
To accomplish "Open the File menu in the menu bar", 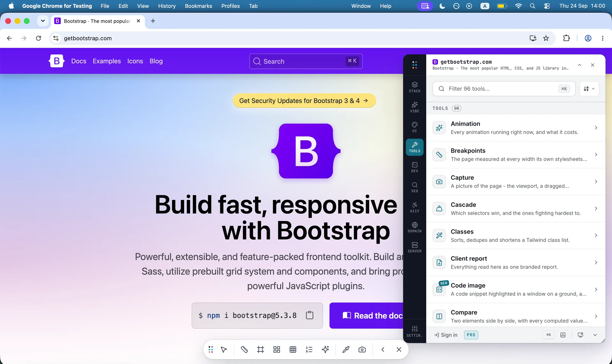I will [105, 6].
